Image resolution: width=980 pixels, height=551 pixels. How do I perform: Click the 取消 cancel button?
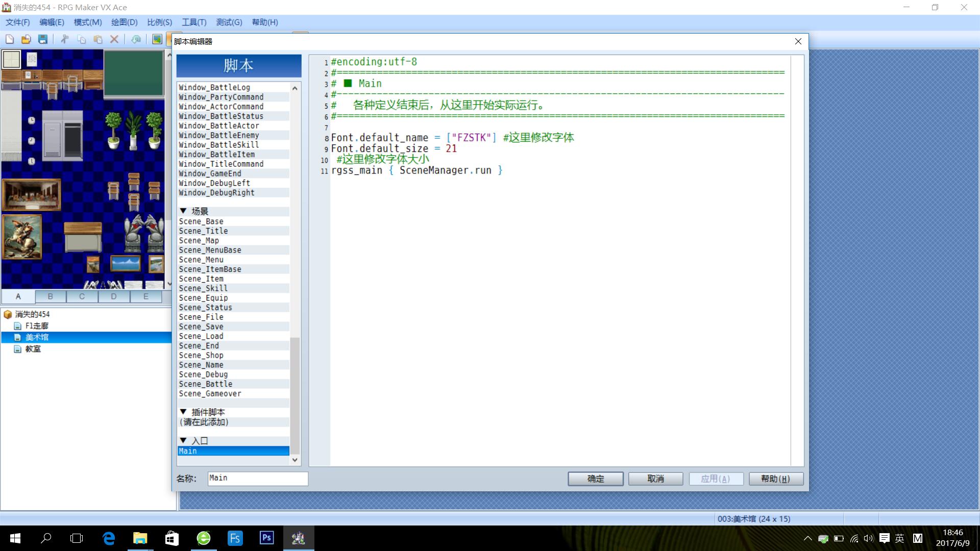click(x=655, y=479)
